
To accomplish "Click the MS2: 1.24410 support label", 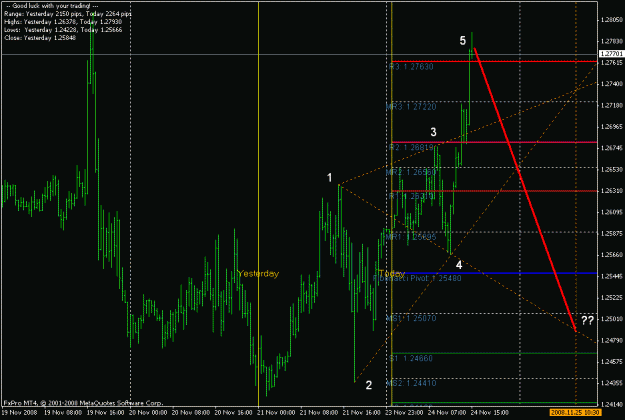I will point(411,383).
